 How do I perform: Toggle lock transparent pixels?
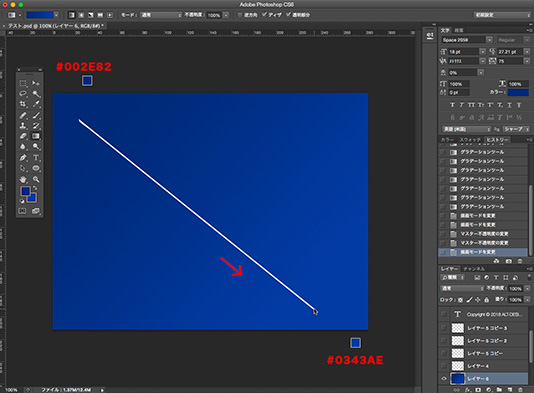(x=460, y=300)
